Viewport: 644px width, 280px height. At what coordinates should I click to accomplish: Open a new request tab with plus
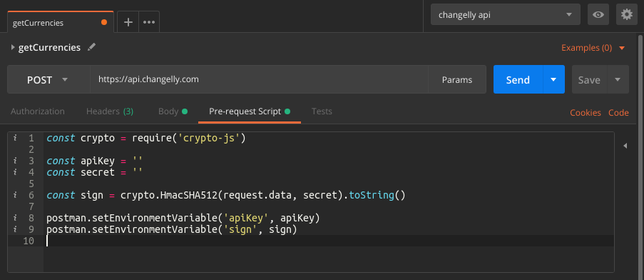click(x=128, y=22)
